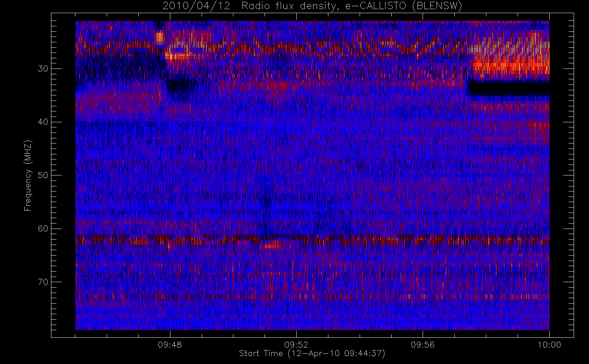589x364 pixels.
Task: Click the black data gap band near 34 MHz
Action: coord(509,88)
